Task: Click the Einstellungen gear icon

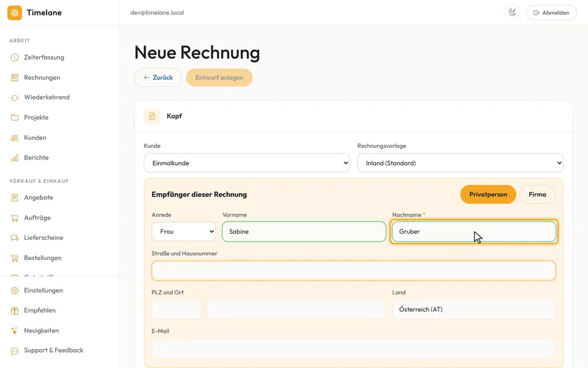Action: coord(15,291)
